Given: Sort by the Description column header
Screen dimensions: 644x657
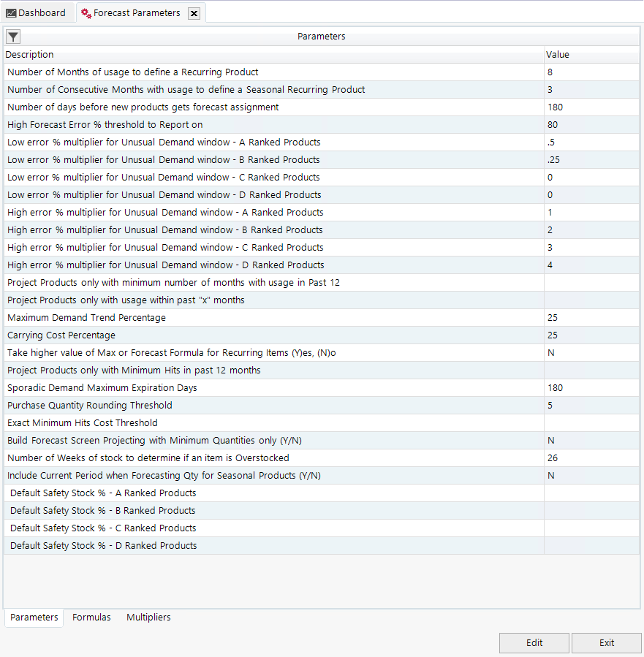Looking at the screenshot, I should coord(273,55).
